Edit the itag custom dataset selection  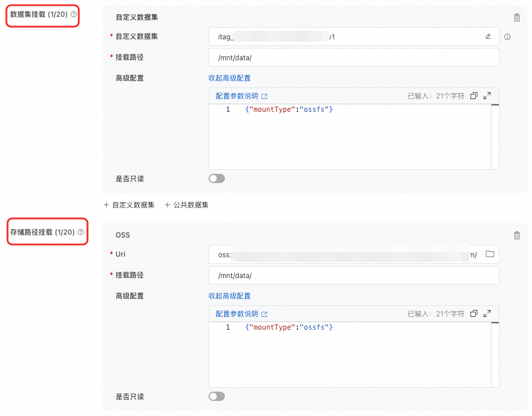(x=488, y=37)
